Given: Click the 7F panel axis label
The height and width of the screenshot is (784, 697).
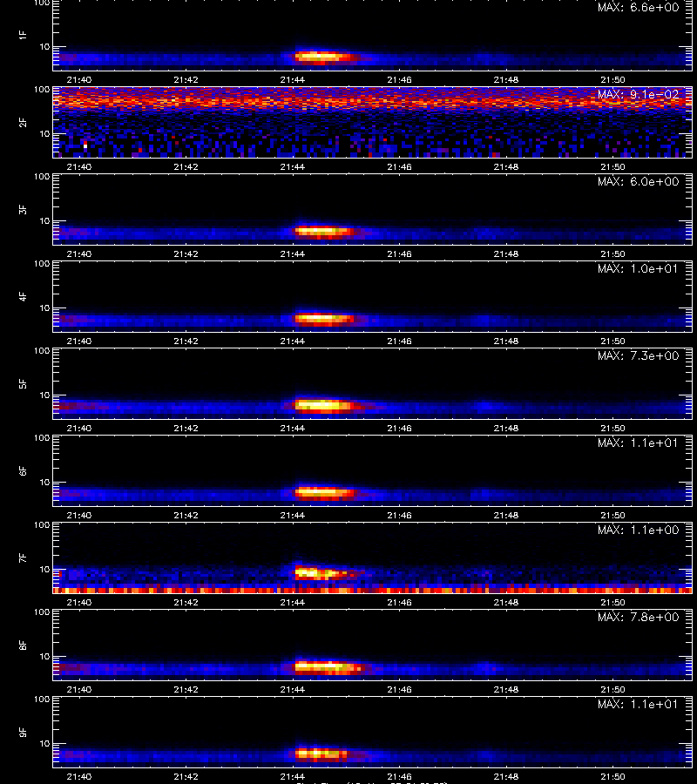Looking at the screenshot, I should click(23, 558).
